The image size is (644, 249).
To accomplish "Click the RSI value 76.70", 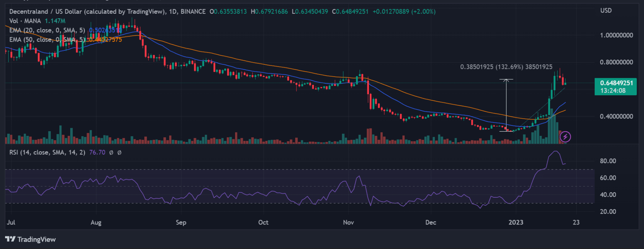I will pyautogui.click(x=97, y=152).
